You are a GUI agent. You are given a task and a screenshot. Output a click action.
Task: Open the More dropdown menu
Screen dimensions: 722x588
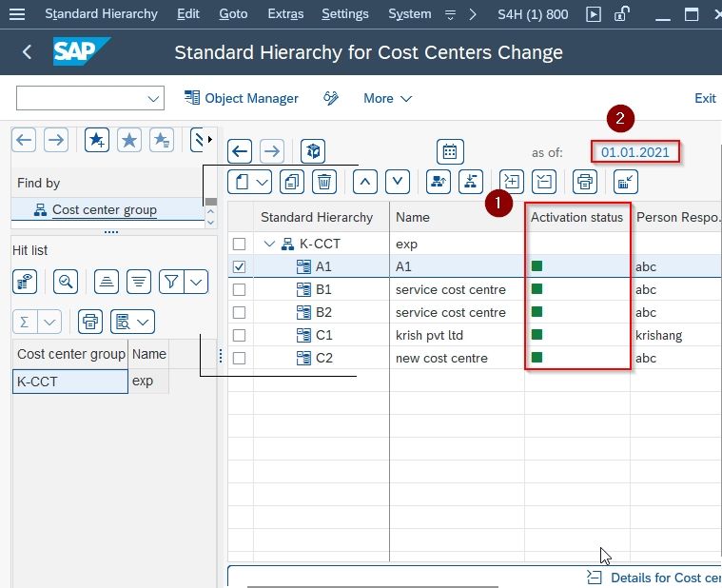(x=387, y=98)
